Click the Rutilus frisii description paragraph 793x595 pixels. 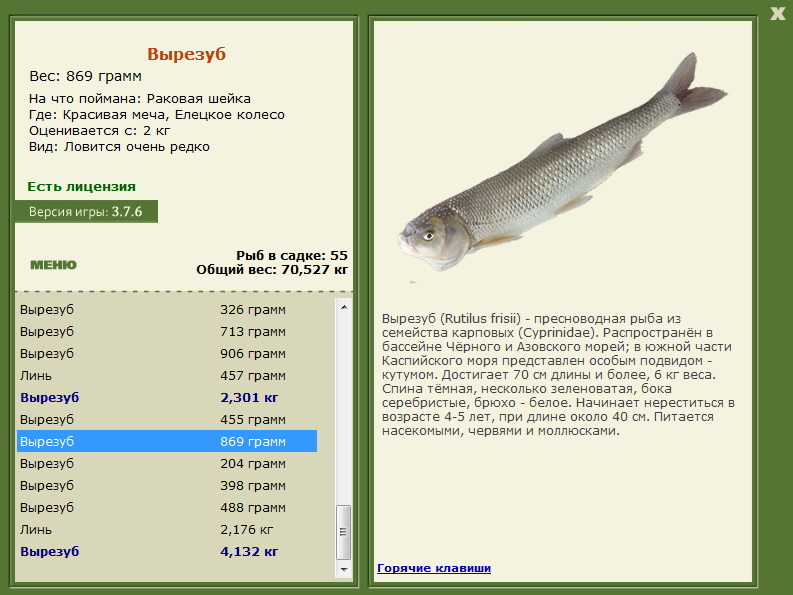[558, 375]
